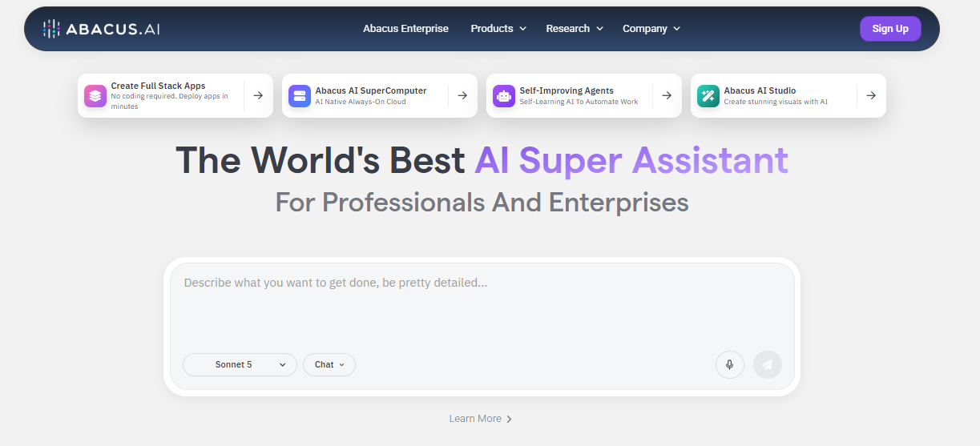Expand the Company chevron arrow
Image resolution: width=980 pixels, height=446 pixels.
pyautogui.click(x=676, y=29)
